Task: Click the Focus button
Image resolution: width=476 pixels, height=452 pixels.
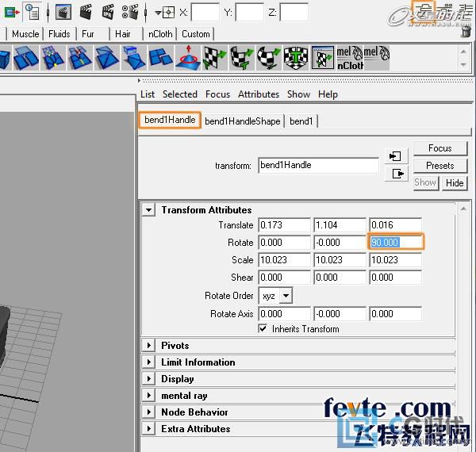Action: coord(440,148)
